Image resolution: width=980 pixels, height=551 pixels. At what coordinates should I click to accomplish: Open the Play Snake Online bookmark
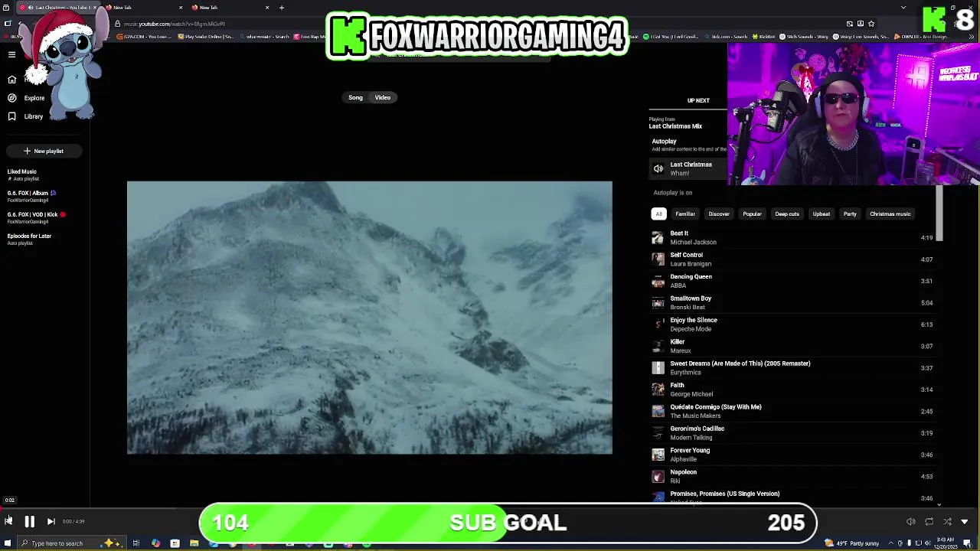(207, 36)
